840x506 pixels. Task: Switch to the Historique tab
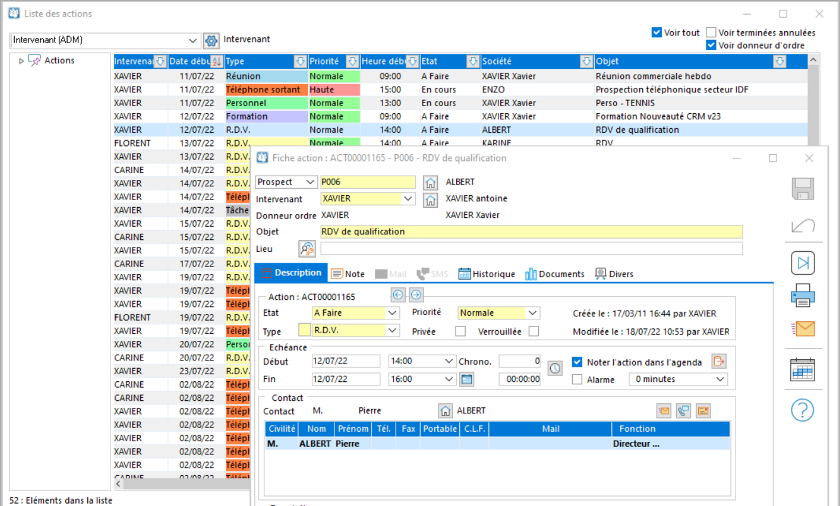click(486, 274)
